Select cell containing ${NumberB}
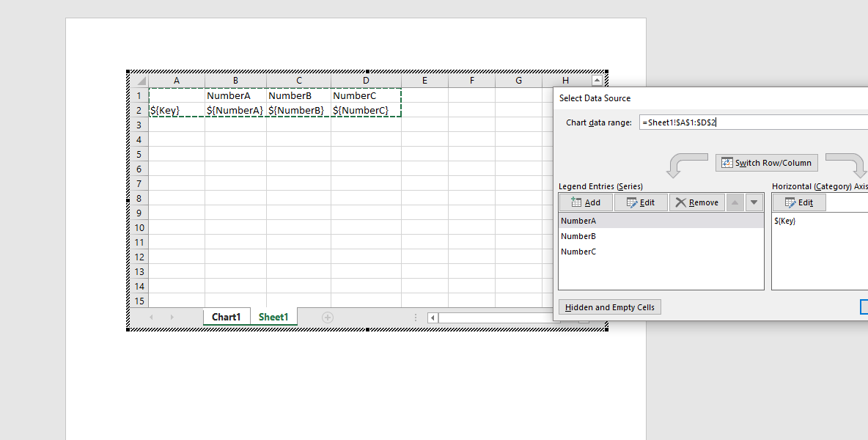 click(298, 110)
